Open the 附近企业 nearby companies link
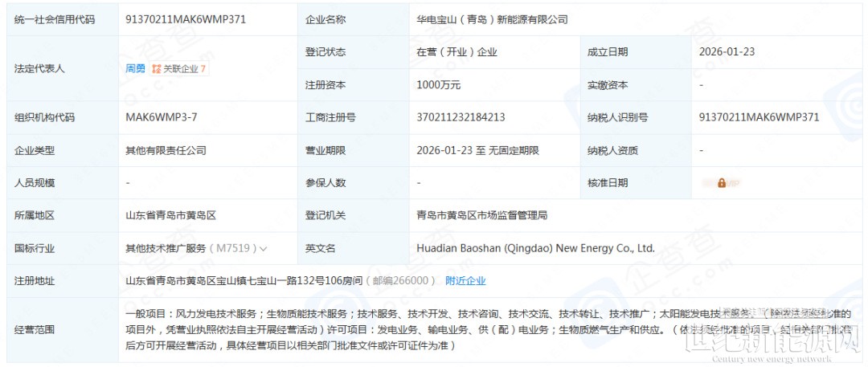This screenshot has height=367, width=868. coord(465,280)
